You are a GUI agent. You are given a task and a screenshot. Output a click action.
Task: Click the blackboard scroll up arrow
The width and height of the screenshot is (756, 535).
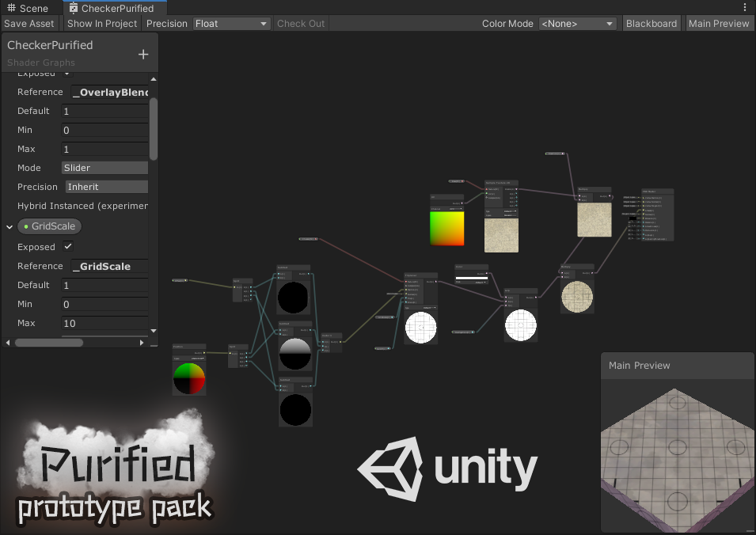154,79
